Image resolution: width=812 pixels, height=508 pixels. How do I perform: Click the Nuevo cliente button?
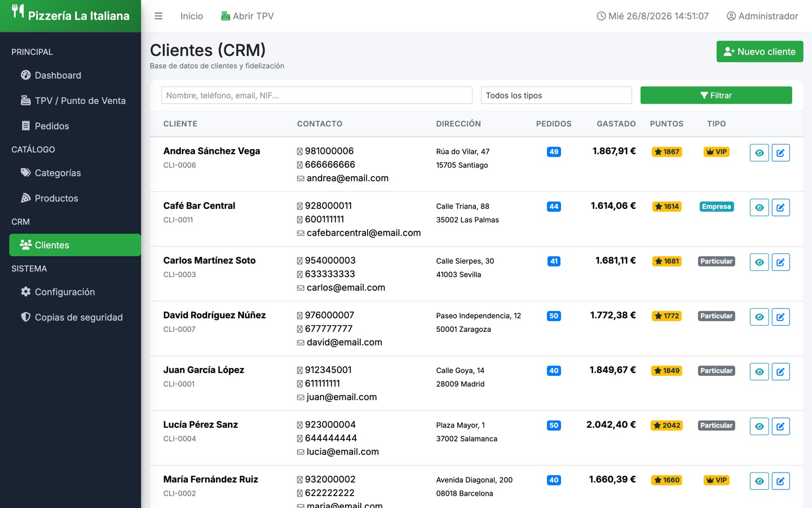(x=760, y=51)
